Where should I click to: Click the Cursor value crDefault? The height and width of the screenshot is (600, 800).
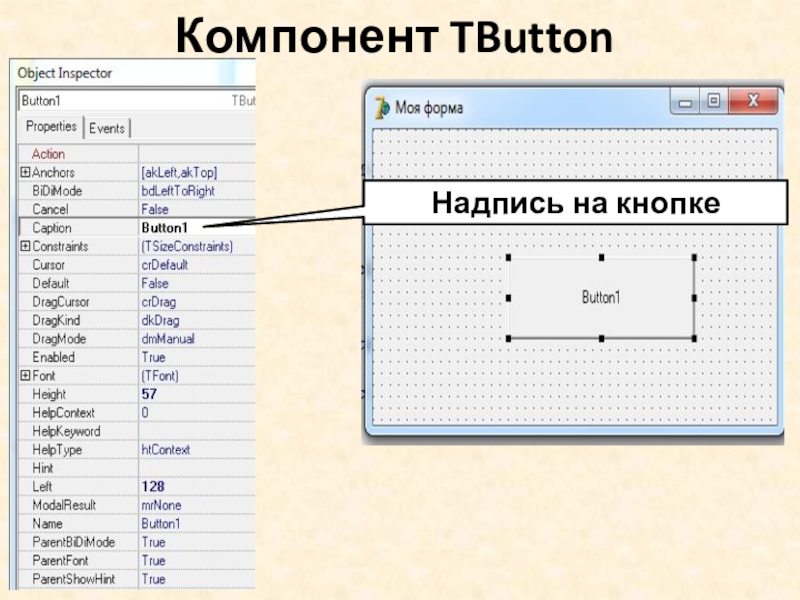[x=165, y=265]
